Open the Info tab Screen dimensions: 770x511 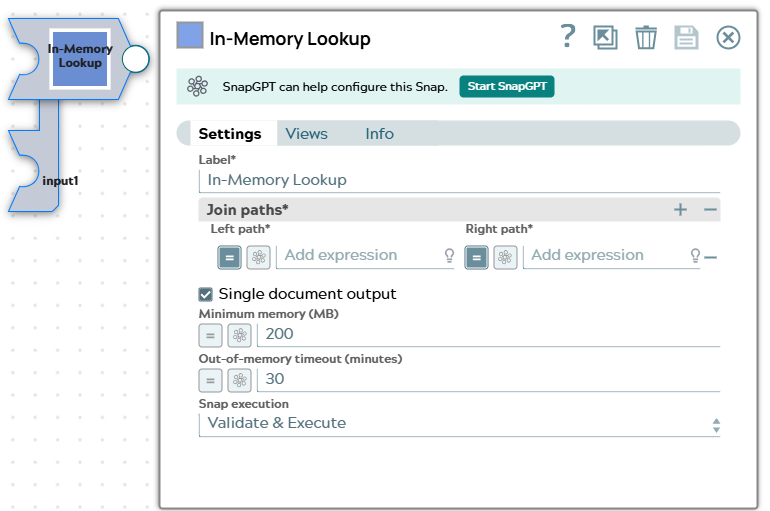coord(379,134)
